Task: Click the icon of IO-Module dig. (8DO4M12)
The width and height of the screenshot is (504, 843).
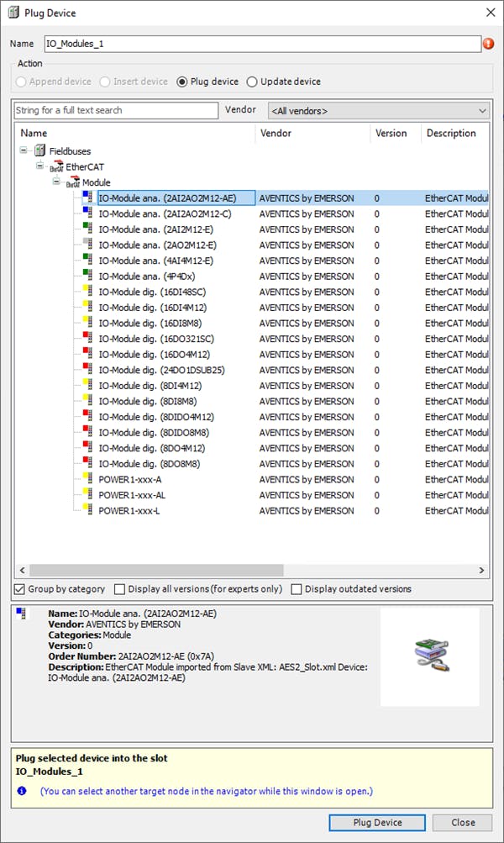Action: [87, 446]
